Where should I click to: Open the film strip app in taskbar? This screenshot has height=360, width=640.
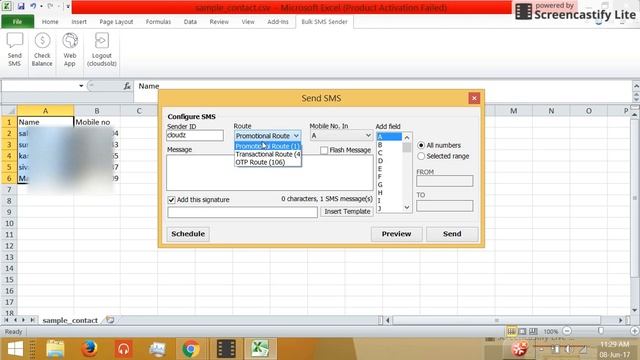point(226,349)
